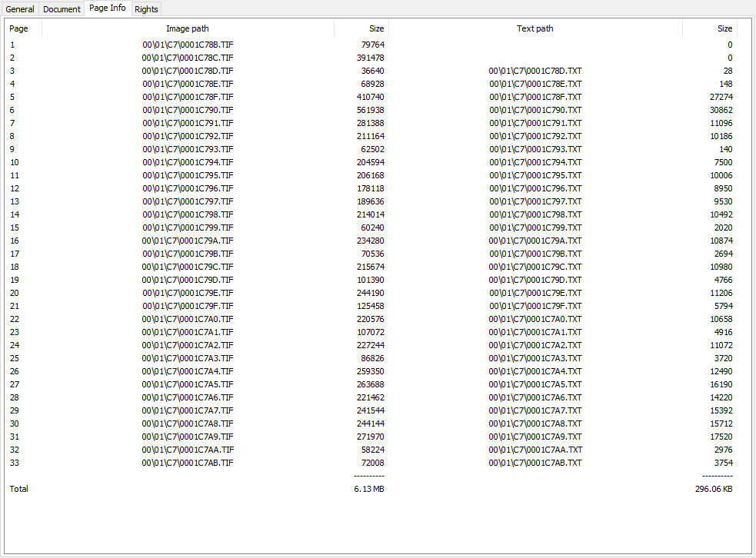Click image size value 70536
The height and width of the screenshot is (558, 756).
(x=373, y=254)
